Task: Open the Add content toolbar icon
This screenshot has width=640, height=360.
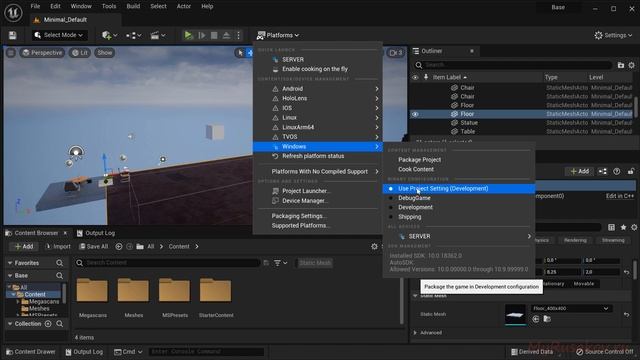Action: pyautogui.click(x=109, y=35)
